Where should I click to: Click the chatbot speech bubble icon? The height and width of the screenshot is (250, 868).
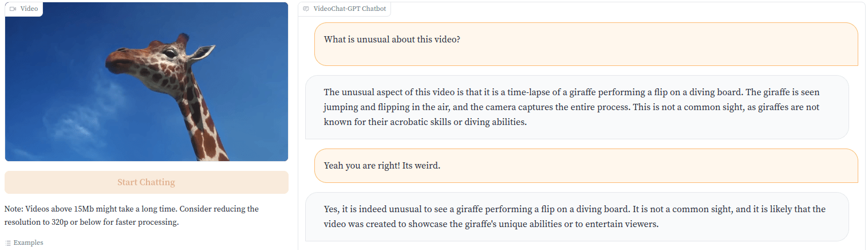[306, 9]
